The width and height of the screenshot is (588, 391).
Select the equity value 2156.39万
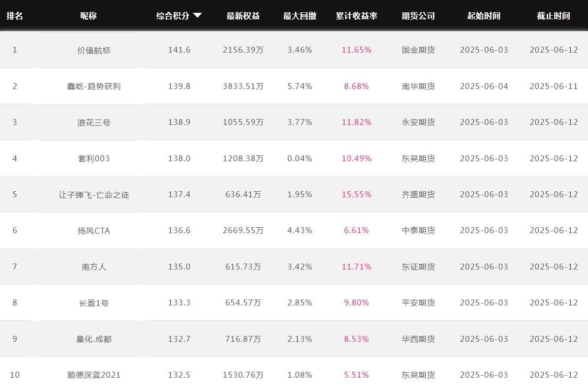[243, 50]
